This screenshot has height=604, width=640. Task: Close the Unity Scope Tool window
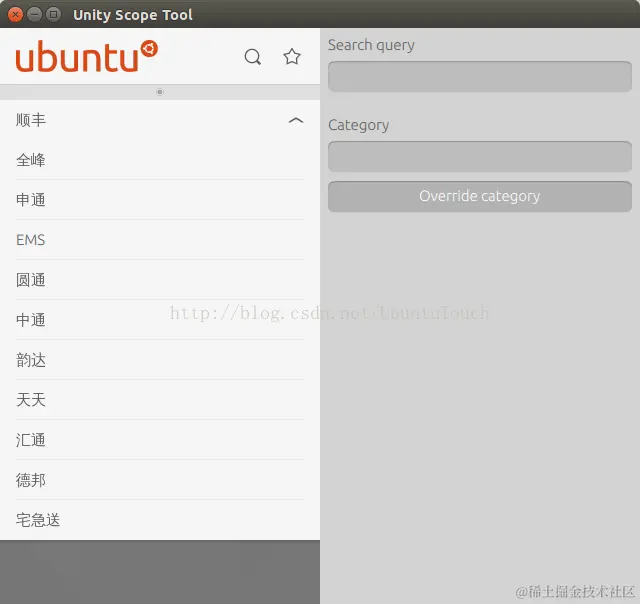pyautogui.click(x=16, y=15)
